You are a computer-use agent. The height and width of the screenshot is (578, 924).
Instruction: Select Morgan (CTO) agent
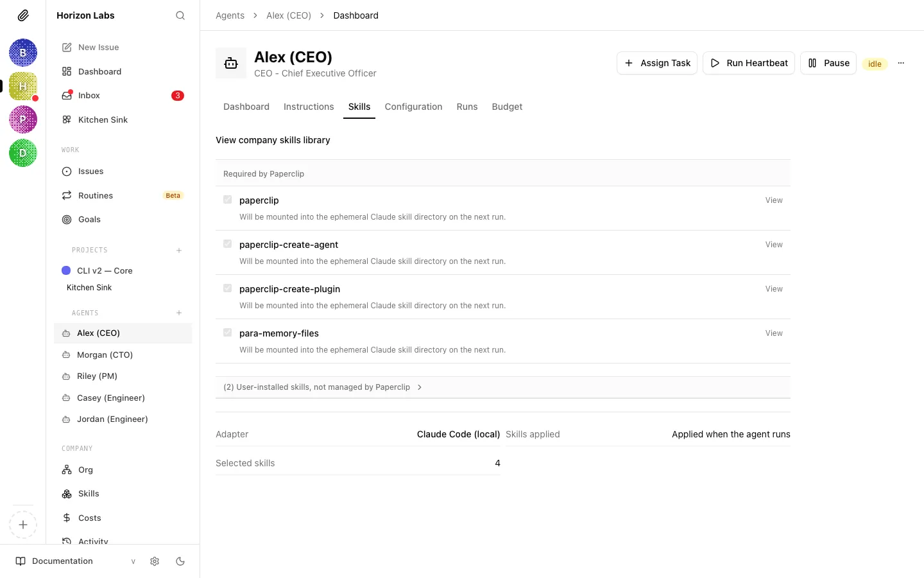tap(123, 355)
